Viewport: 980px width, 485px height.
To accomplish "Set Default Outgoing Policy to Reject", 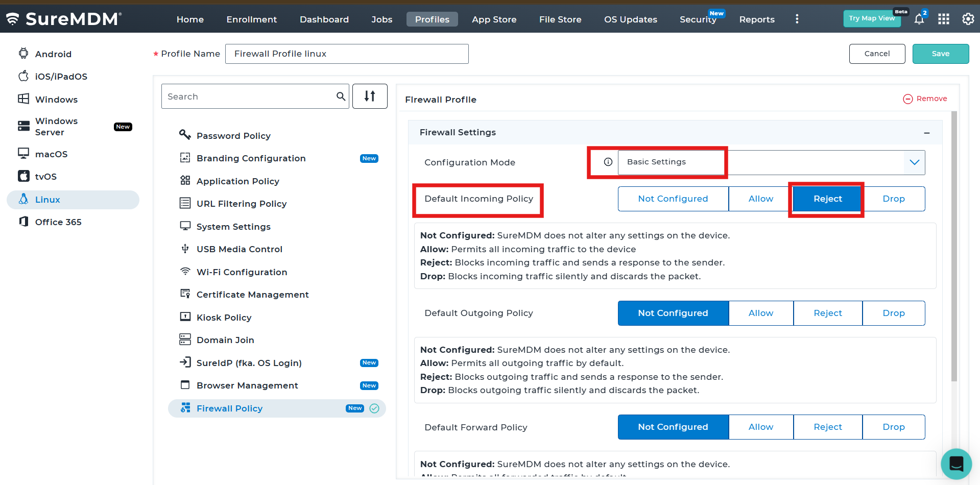I will click(x=828, y=313).
